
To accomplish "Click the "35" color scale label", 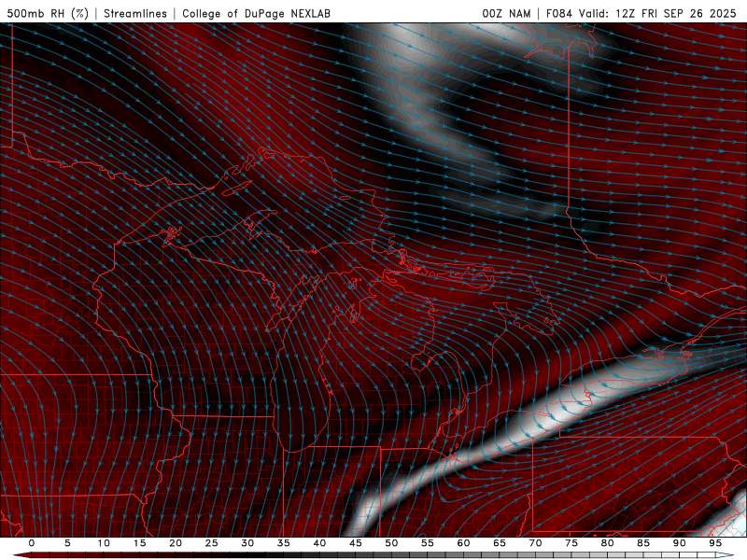I will click(x=284, y=543).
